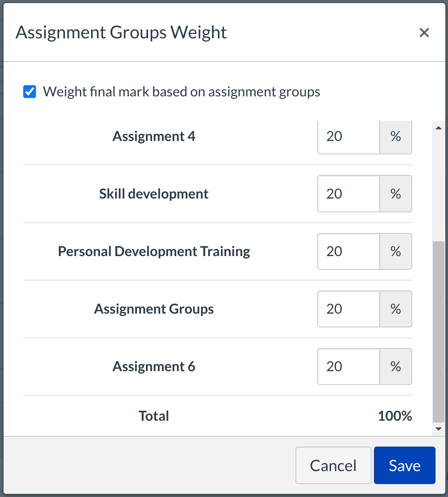Click the % symbol in Skill development row
The width and height of the screenshot is (448, 497).
click(x=395, y=194)
